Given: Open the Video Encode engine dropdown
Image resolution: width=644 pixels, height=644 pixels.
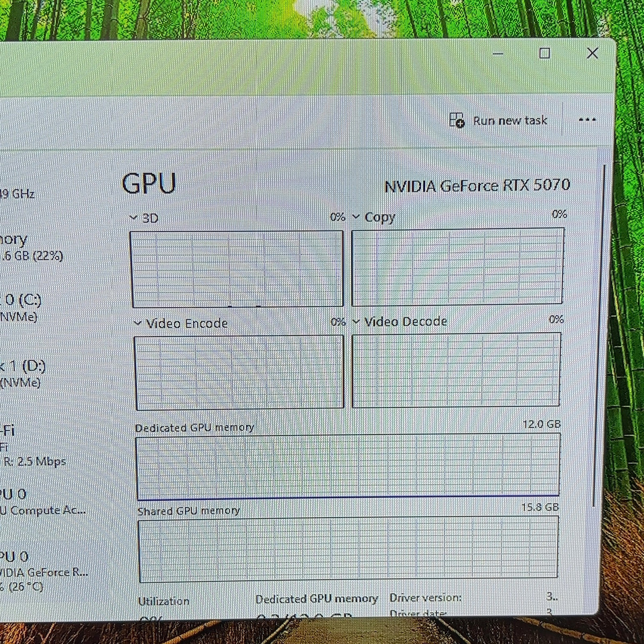Looking at the screenshot, I should [137, 323].
